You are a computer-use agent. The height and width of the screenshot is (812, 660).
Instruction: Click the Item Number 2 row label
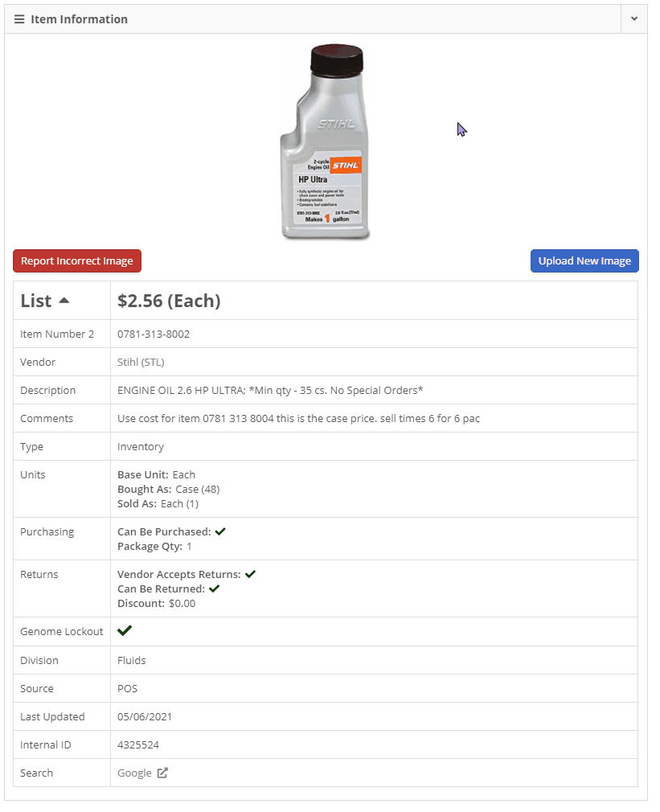pyautogui.click(x=57, y=334)
